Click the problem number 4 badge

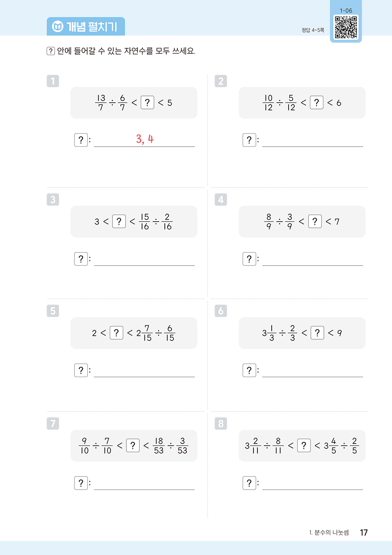pyautogui.click(x=221, y=199)
